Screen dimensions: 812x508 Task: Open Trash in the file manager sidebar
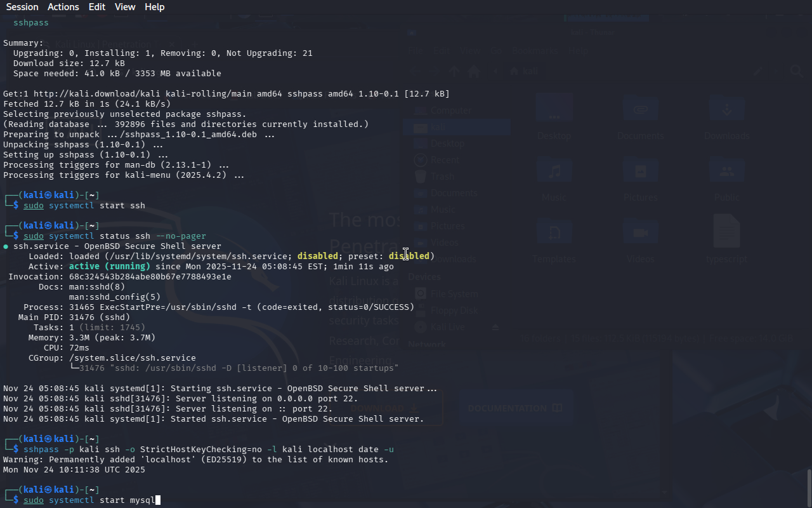442,177
